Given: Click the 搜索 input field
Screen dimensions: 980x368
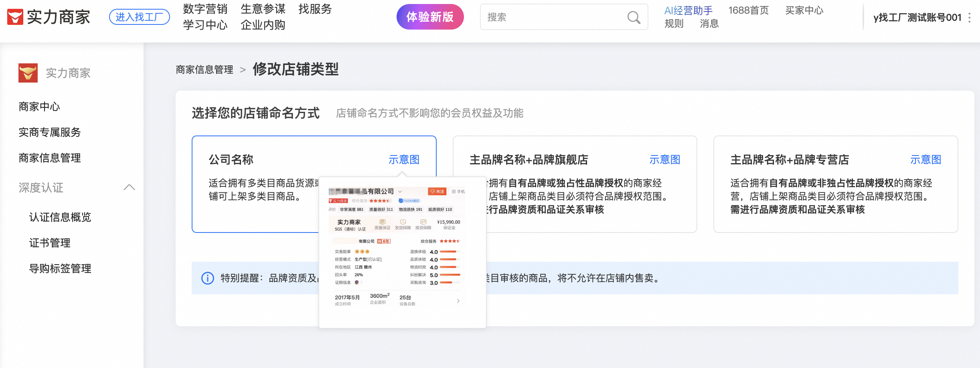Looking at the screenshot, I should (553, 17).
